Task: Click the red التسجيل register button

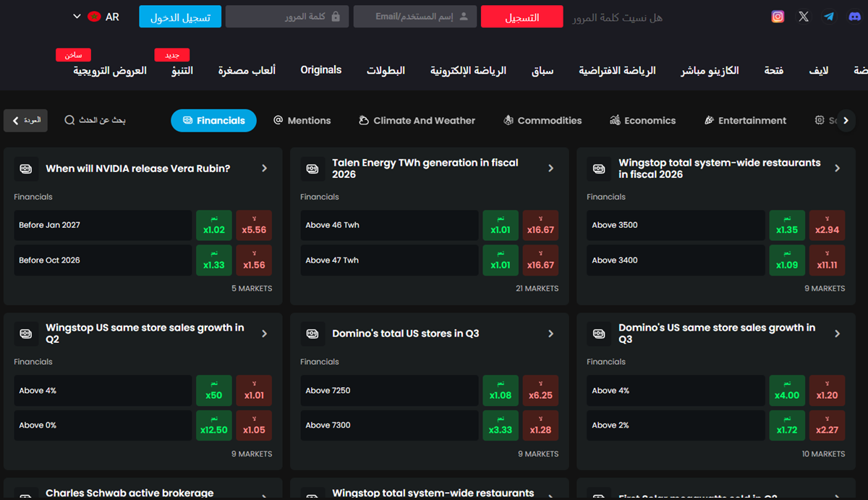Action: [522, 17]
